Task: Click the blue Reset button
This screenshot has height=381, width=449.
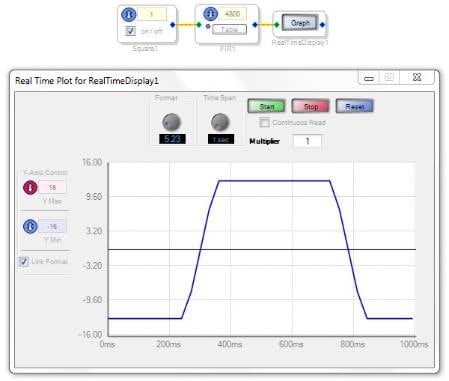Action: point(354,106)
